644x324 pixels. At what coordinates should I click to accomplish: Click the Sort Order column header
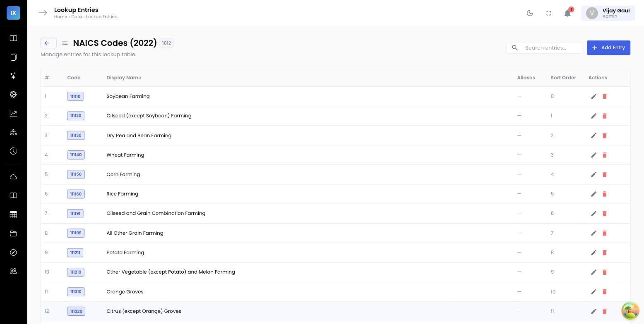coord(563,78)
